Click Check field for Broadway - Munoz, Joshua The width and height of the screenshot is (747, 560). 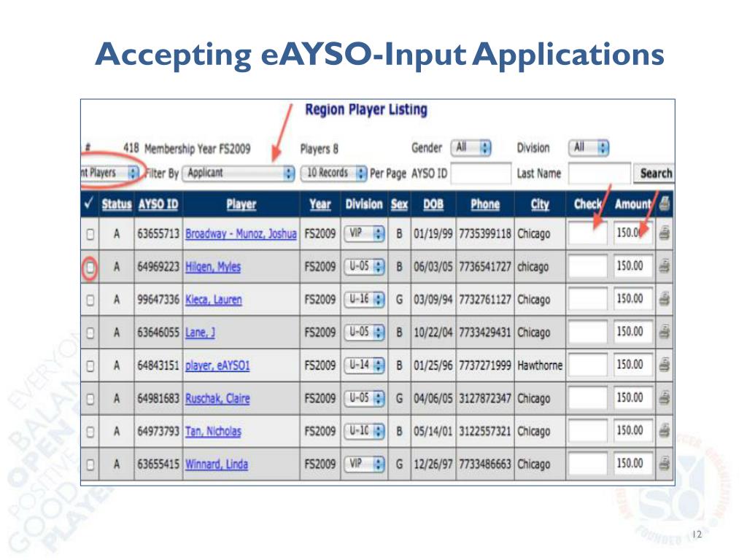click(x=588, y=233)
